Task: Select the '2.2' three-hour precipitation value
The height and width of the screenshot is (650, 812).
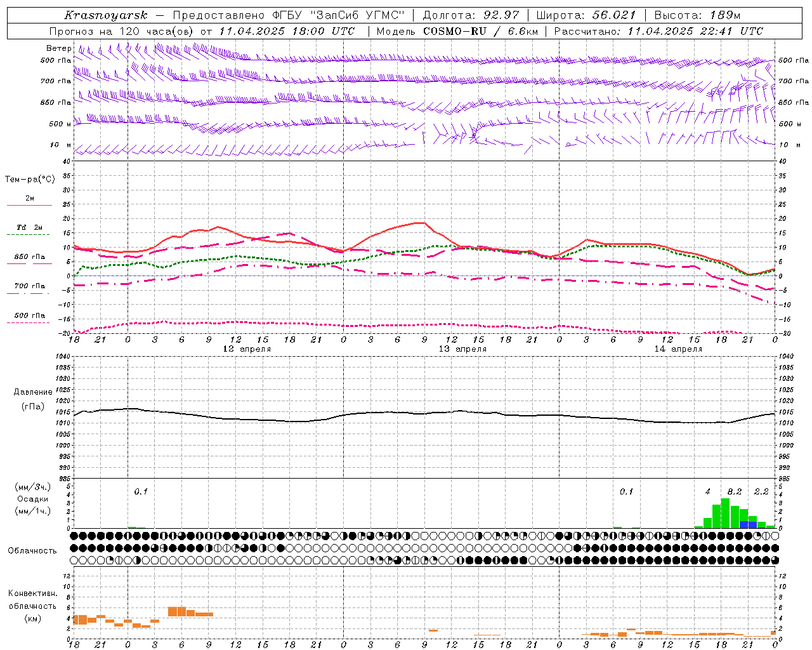Action: point(761,492)
